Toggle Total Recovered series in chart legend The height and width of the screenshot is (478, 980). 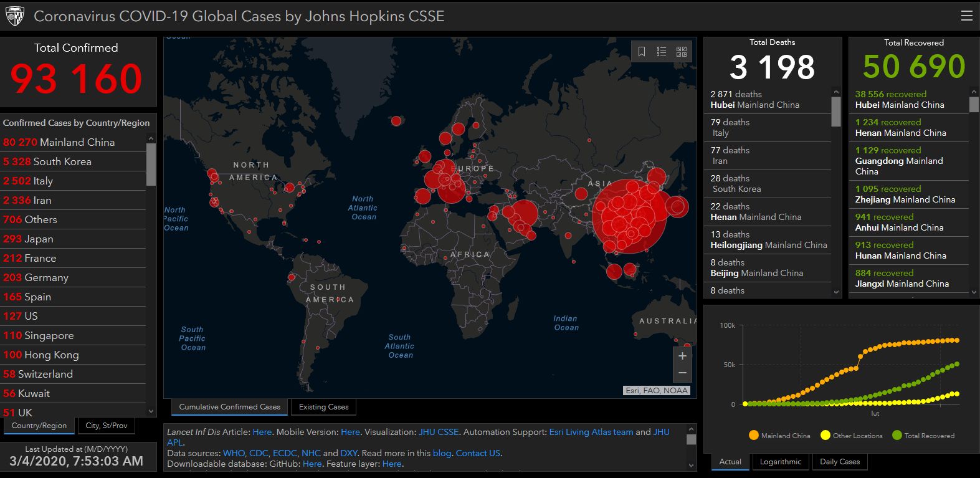(923, 436)
